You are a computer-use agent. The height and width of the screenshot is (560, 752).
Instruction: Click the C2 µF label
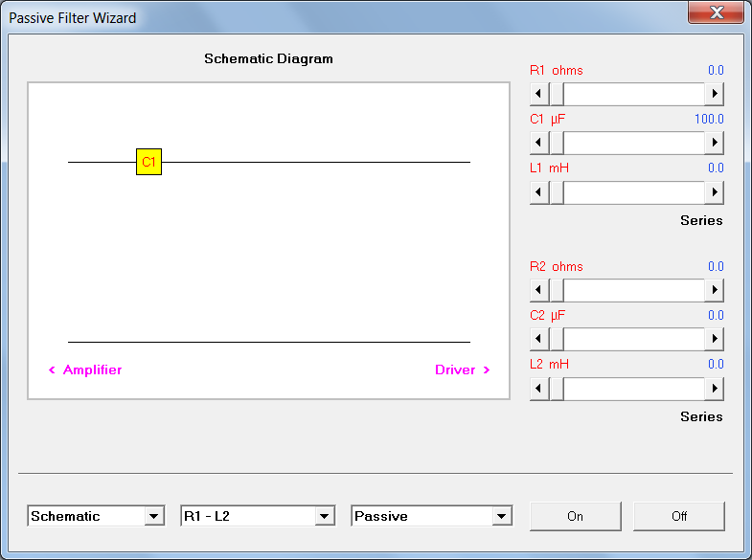548,315
